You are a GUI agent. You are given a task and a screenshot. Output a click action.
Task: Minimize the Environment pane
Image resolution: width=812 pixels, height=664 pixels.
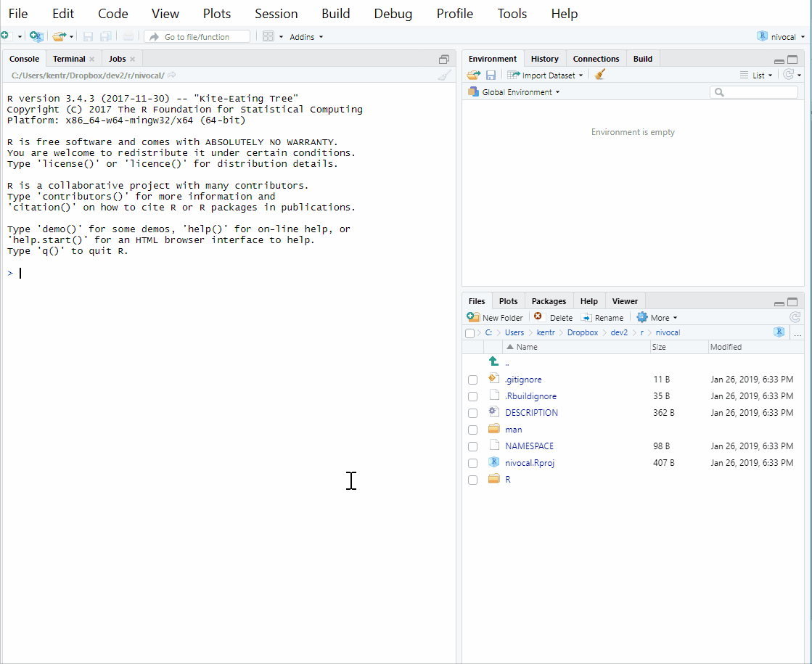point(779,61)
